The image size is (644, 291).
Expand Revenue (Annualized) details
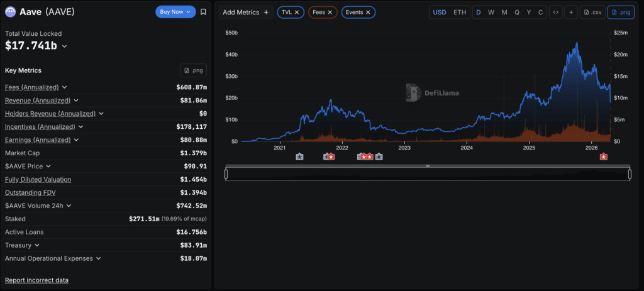pos(76,101)
